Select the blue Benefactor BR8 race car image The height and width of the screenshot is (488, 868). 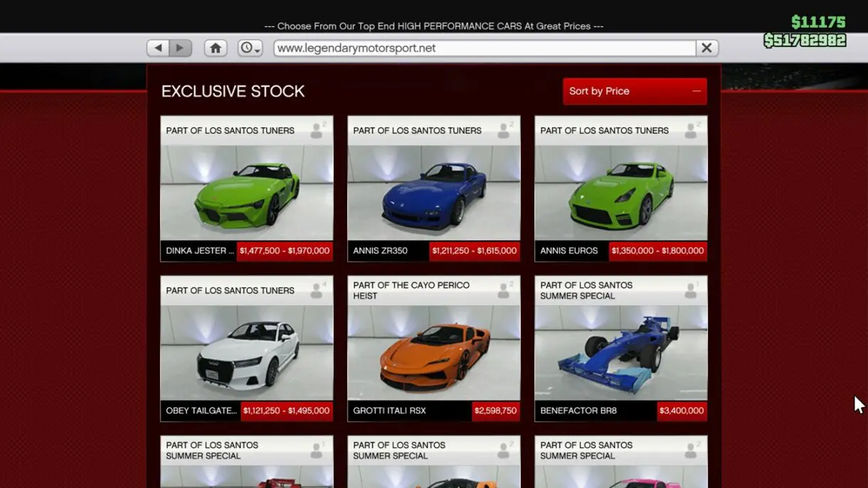pyautogui.click(x=621, y=353)
